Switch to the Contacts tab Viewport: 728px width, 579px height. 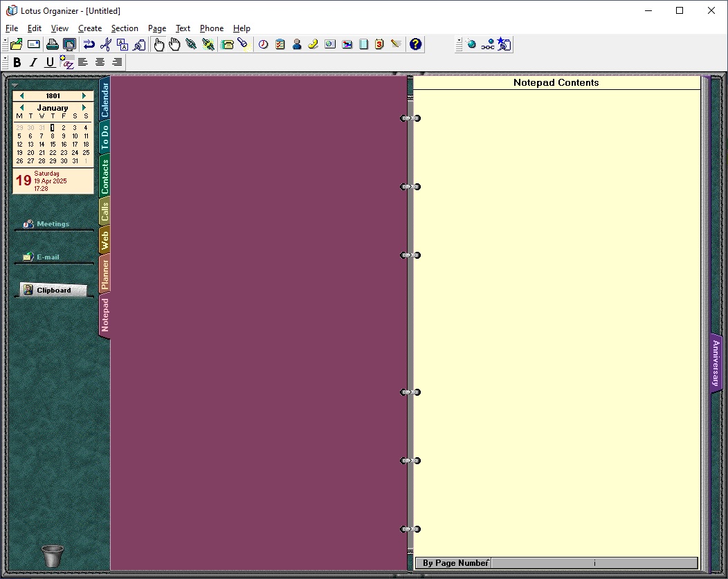tap(104, 176)
